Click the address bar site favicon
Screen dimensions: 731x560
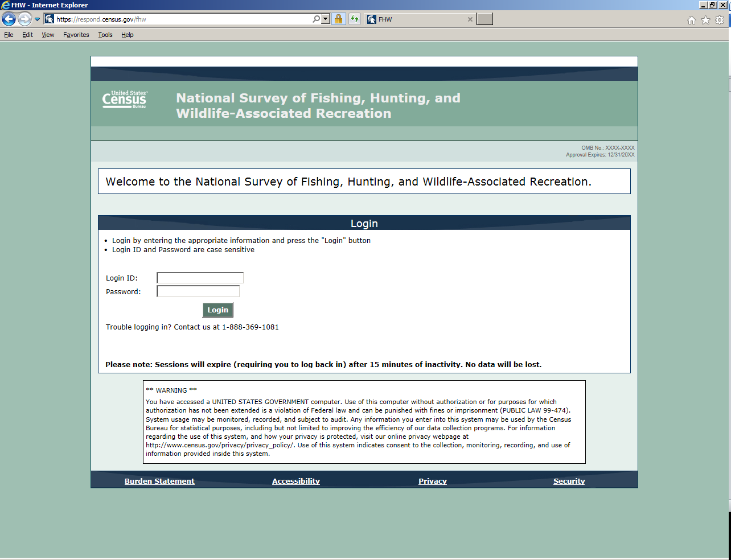(50, 19)
